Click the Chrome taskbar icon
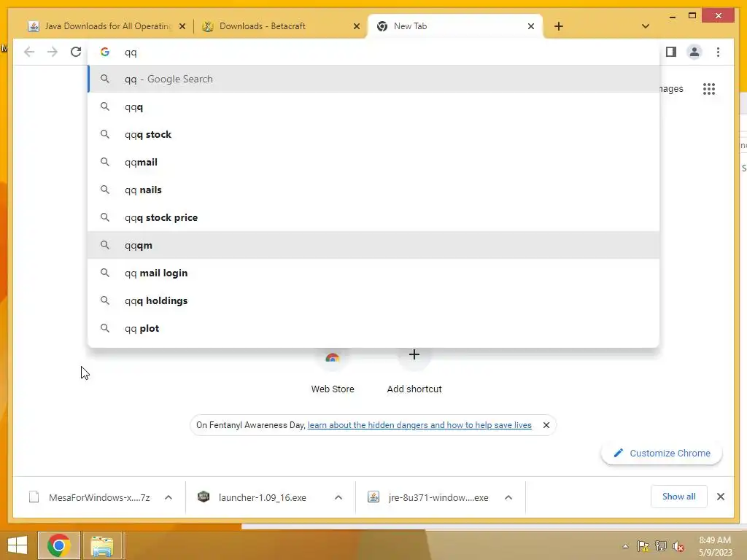747x560 pixels. click(59, 545)
